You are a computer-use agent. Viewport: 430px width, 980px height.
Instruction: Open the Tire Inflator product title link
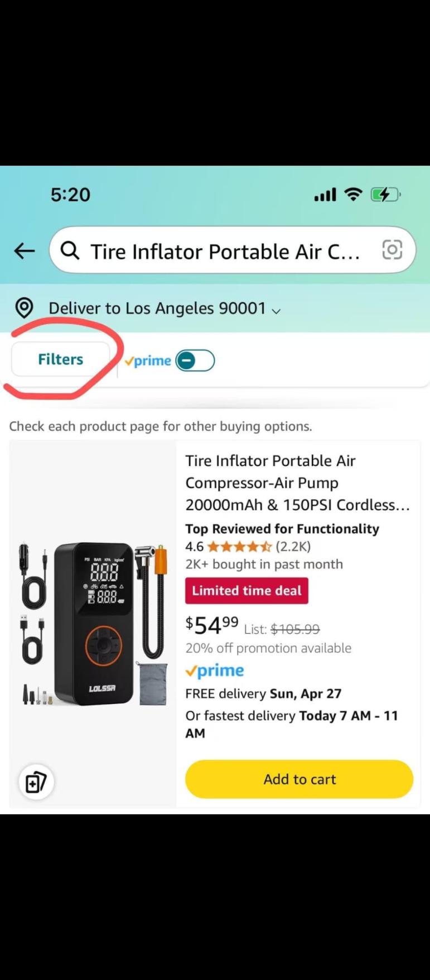coord(297,482)
